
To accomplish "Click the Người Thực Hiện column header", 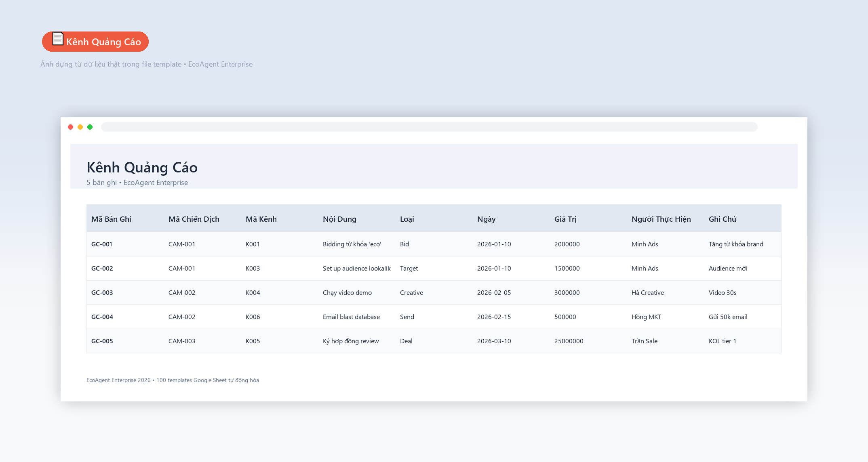I will click(661, 219).
